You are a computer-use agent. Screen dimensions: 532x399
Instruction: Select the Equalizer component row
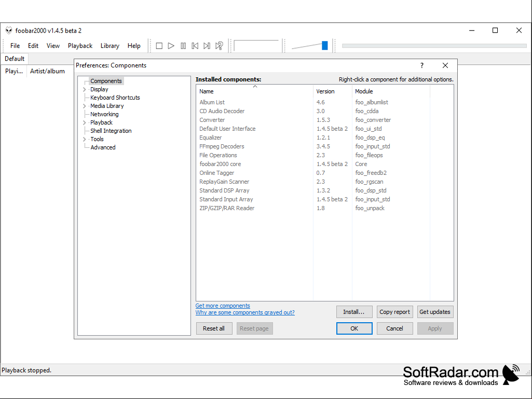click(x=325, y=137)
